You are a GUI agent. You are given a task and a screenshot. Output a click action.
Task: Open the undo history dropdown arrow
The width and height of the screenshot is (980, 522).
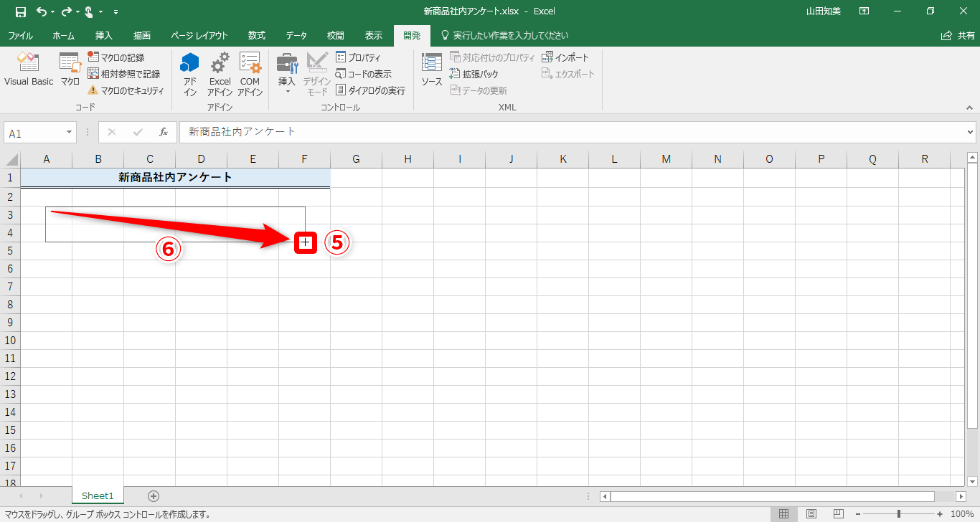53,11
